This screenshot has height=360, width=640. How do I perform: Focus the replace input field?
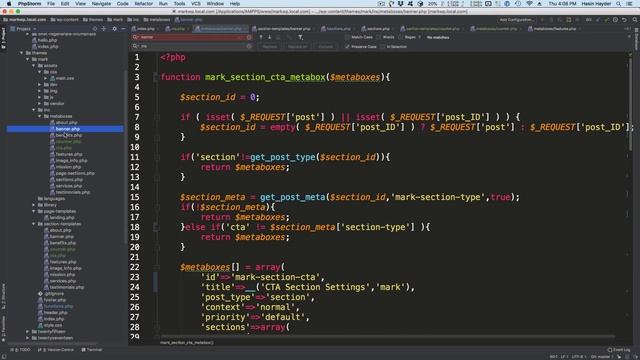tap(192, 47)
